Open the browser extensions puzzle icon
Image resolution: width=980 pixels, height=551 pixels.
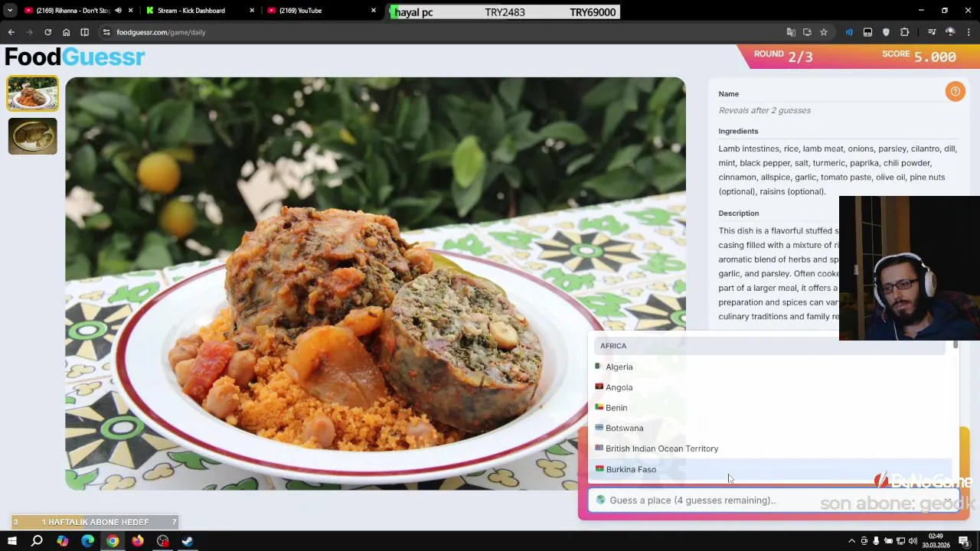[905, 32]
